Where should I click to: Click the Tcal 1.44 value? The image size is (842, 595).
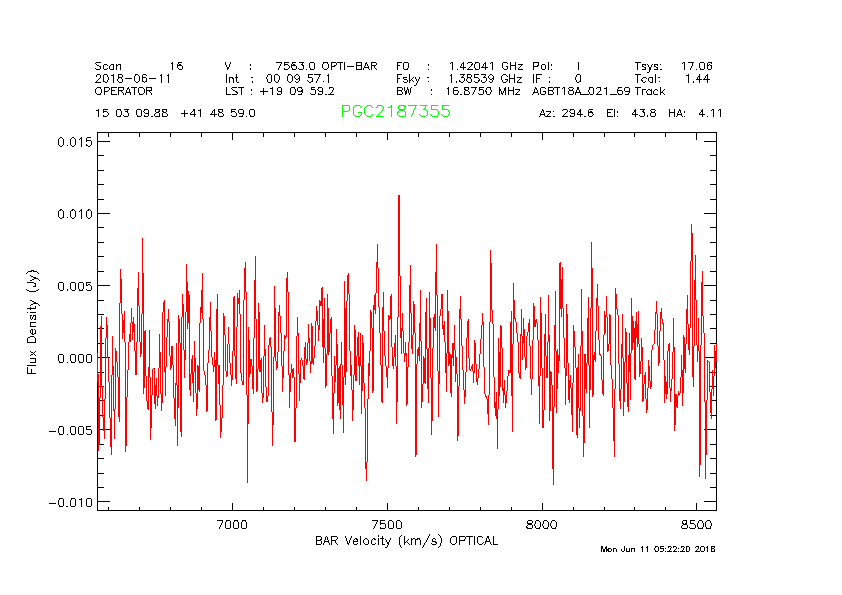click(673, 78)
